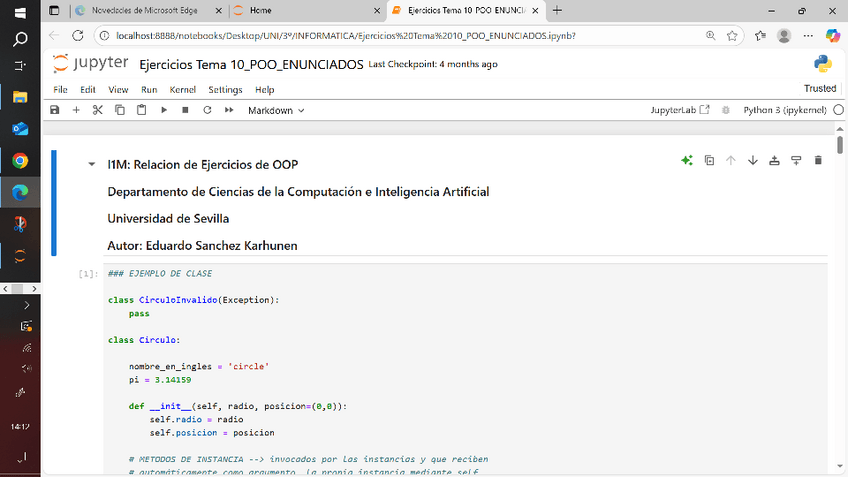Delete the cell with the trash icon
Screen dimensions: 848x477
pos(818,160)
